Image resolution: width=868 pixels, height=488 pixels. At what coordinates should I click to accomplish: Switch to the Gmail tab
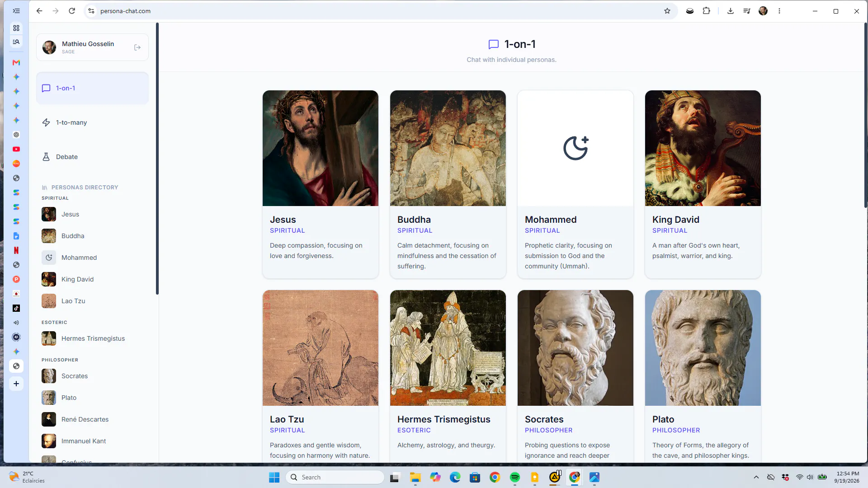click(16, 62)
